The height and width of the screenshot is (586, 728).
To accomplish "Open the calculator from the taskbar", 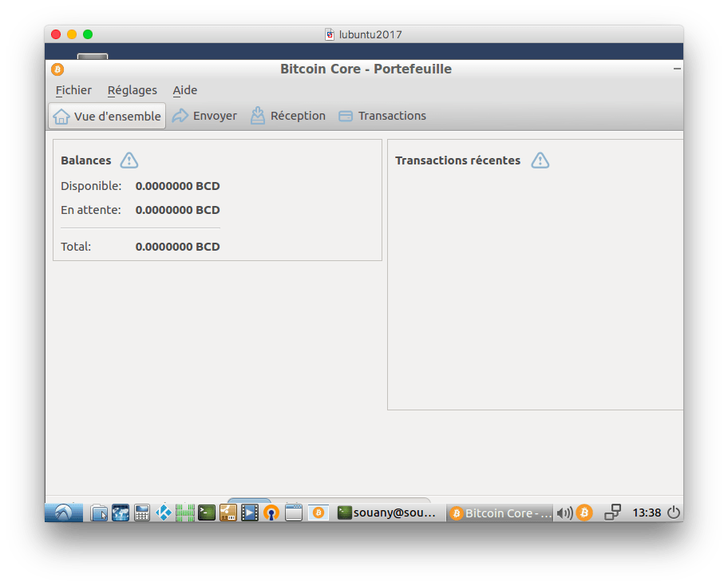I will point(141,513).
